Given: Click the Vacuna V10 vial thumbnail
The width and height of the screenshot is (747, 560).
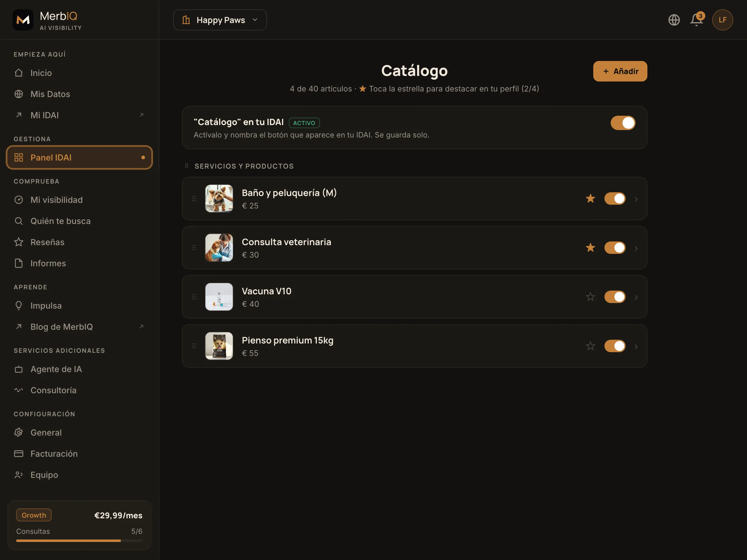Looking at the screenshot, I should point(219,297).
